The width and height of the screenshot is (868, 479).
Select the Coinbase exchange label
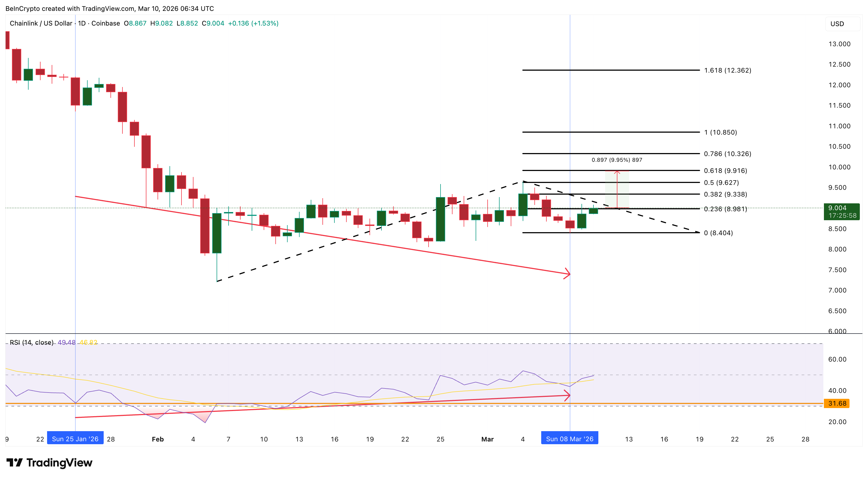[x=106, y=24]
